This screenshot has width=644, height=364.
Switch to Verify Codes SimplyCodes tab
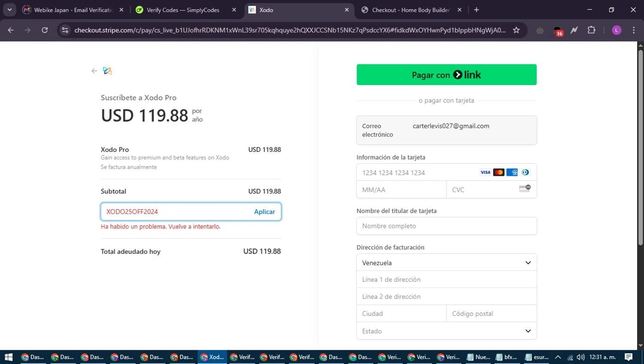tap(186, 10)
